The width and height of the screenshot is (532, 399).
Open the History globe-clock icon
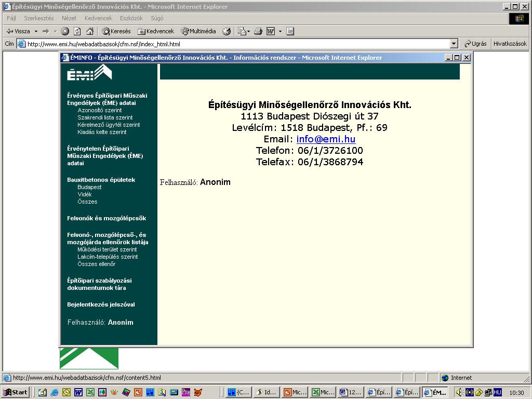pos(227,31)
